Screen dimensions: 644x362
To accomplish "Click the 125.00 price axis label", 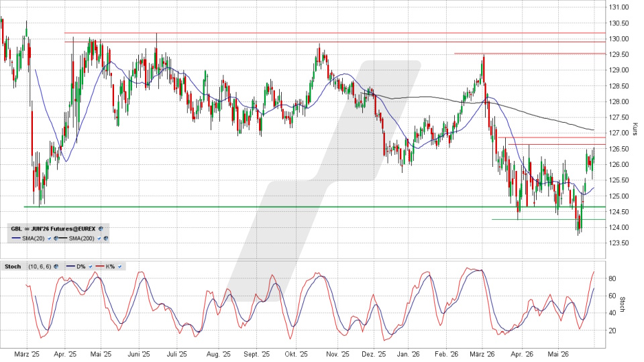I will pyautogui.click(x=619, y=196).
